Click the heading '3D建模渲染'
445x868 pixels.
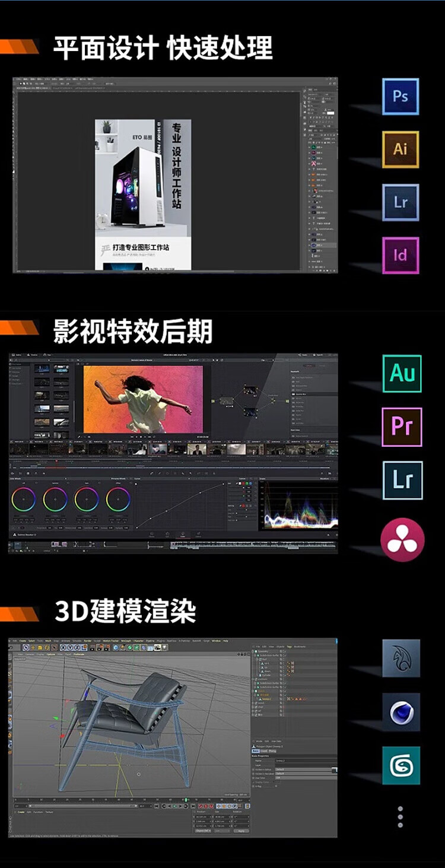pyautogui.click(x=125, y=611)
